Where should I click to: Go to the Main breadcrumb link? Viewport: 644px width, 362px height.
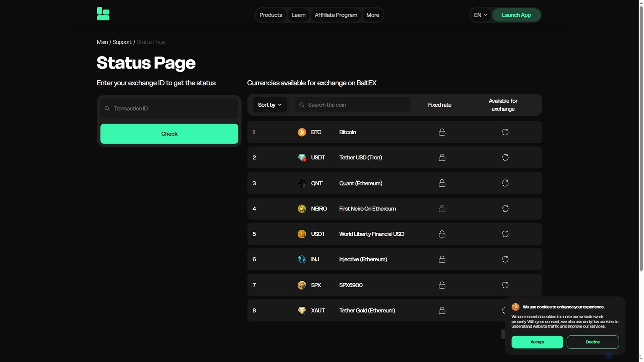tap(102, 42)
